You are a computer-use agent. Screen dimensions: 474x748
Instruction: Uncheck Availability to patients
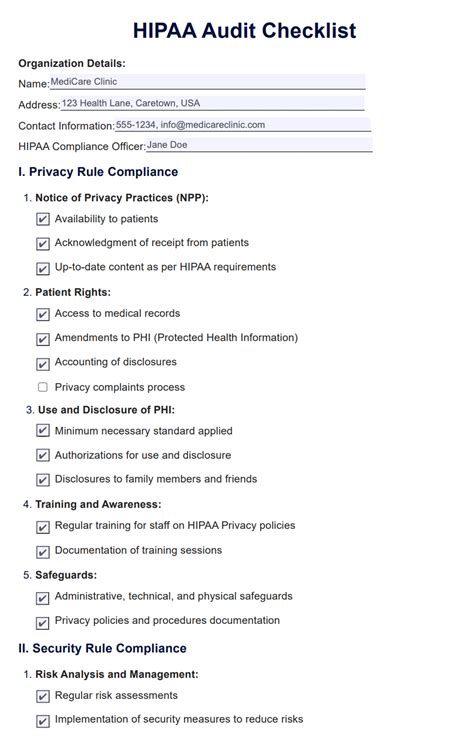coord(43,219)
